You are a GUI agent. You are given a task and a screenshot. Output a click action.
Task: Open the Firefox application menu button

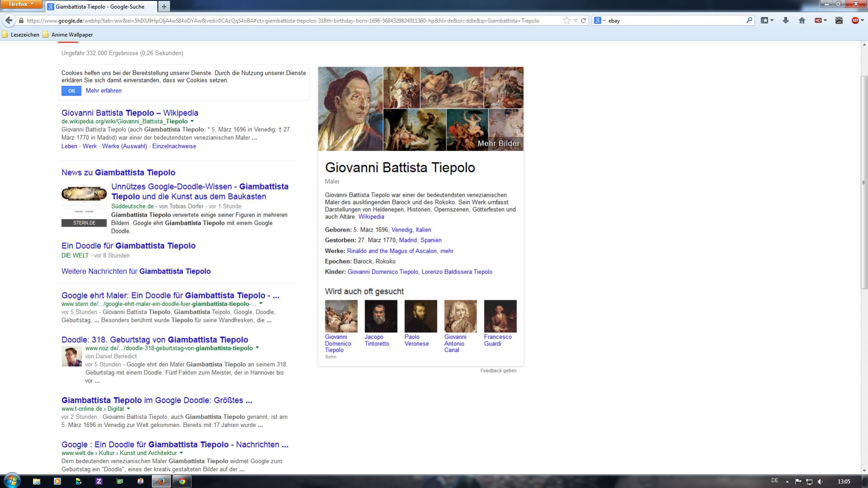(x=21, y=4)
